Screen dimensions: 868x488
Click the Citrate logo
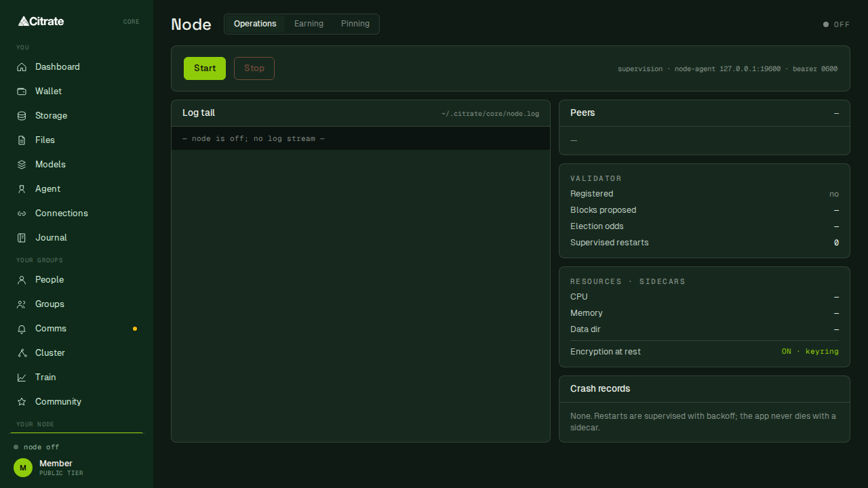(x=41, y=21)
